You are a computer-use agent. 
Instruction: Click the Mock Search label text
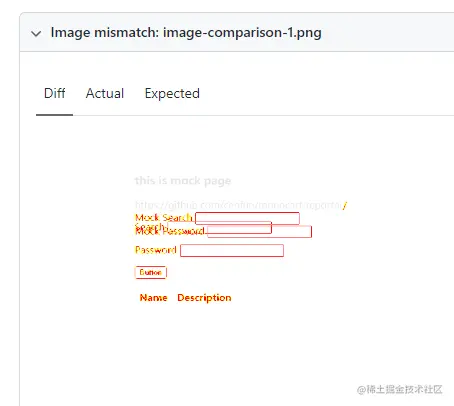pyautogui.click(x=164, y=218)
